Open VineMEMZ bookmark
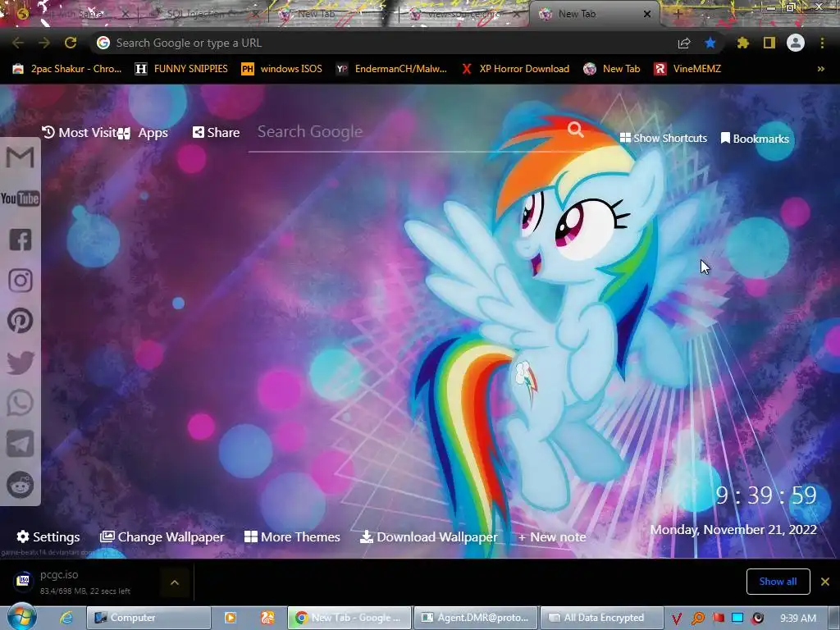 [687, 69]
